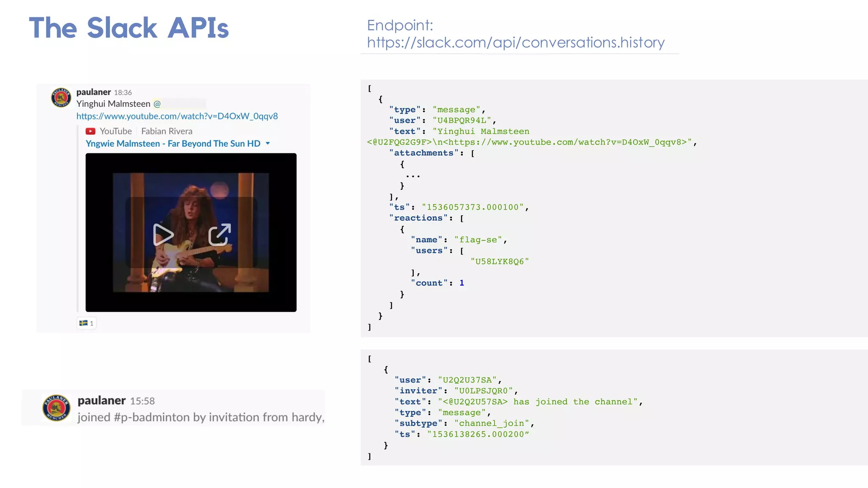Click the play icon on the video
The image size is (868, 488).
pos(163,235)
